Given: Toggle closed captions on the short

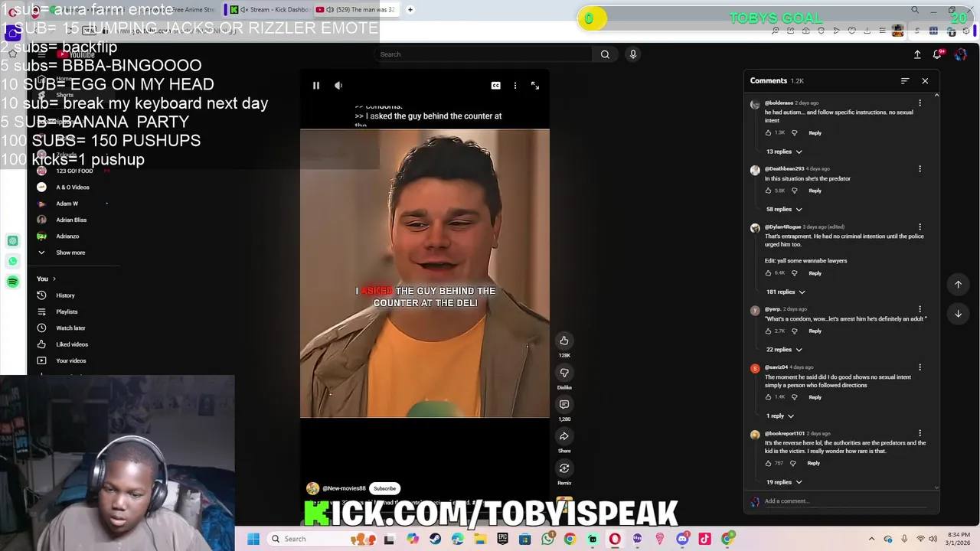Looking at the screenshot, I should tap(495, 86).
